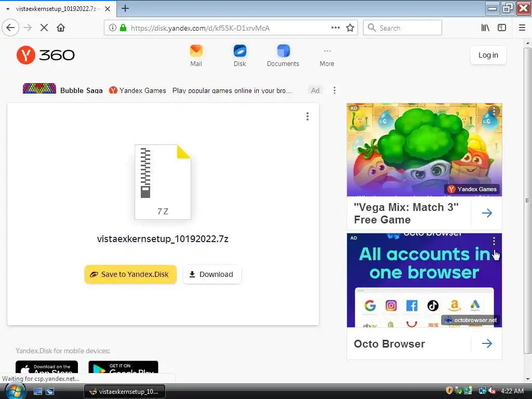Open page actions three-dot menu in address bar
The height and width of the screenshot is (399, 532).
coord(335,28)
